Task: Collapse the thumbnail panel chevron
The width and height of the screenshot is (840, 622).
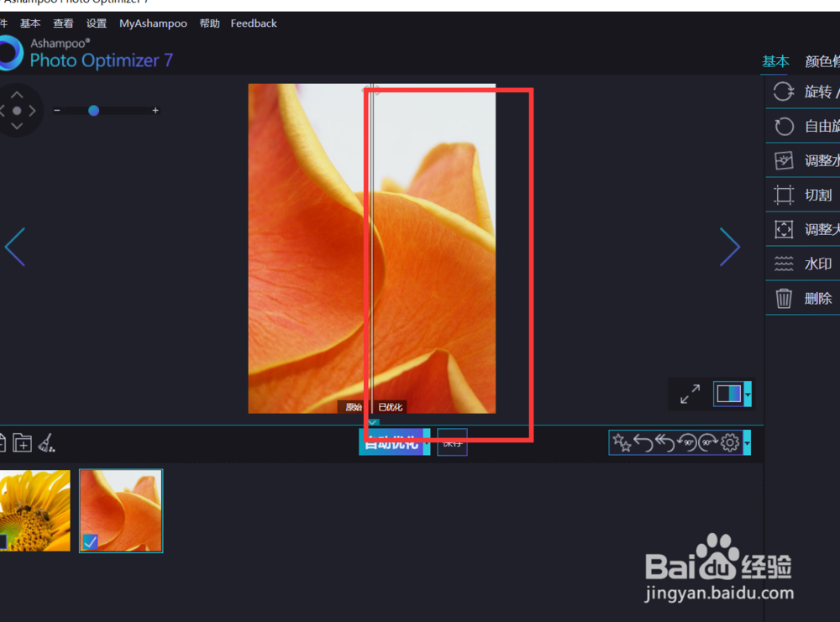Action: 373,422
